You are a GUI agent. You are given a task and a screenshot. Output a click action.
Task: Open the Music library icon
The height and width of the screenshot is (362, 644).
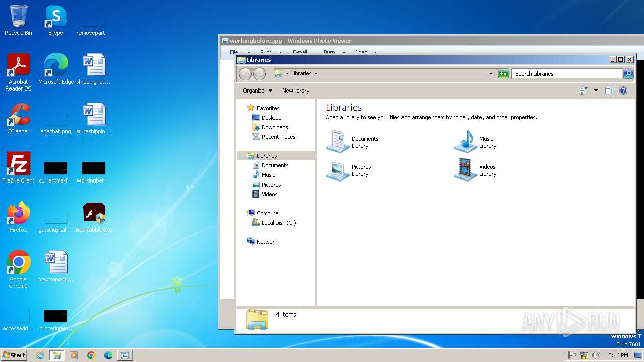click(465, 142)
